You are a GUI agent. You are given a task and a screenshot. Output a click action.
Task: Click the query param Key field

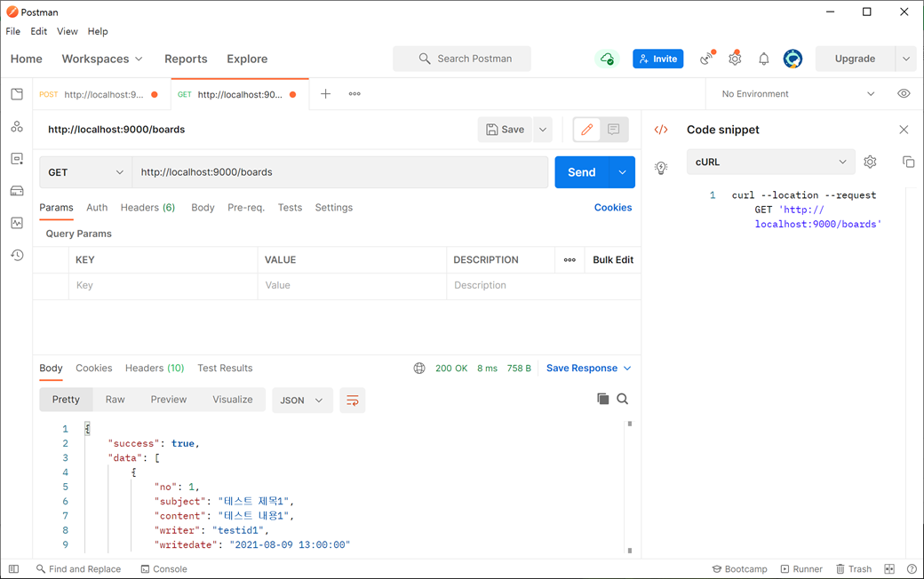coord(163,286)
